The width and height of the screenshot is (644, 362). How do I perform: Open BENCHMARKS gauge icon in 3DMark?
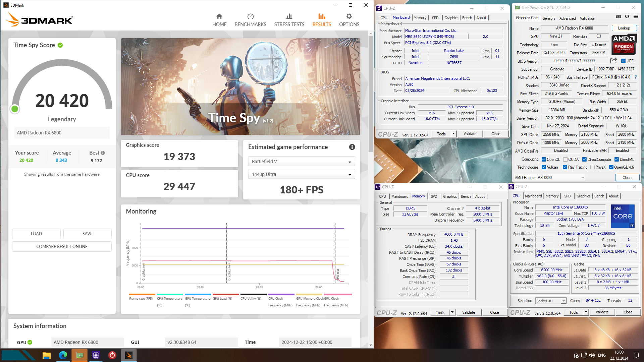(250, 16)
